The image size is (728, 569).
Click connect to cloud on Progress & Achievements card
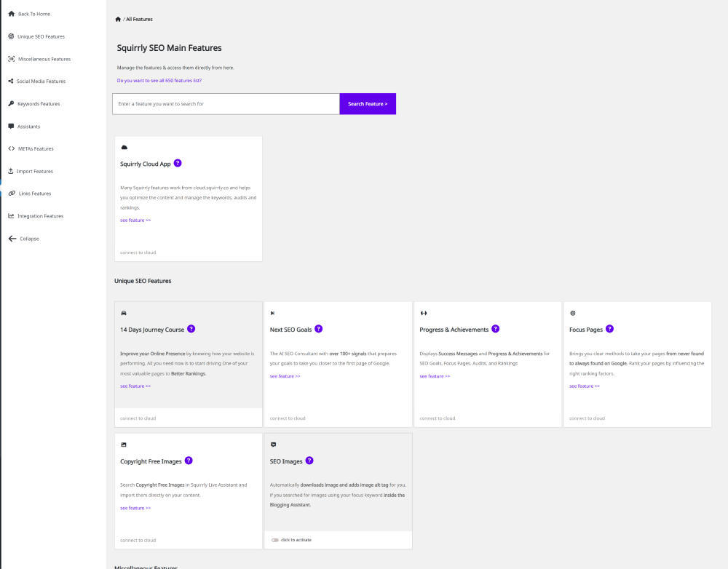tap(438, 418)
